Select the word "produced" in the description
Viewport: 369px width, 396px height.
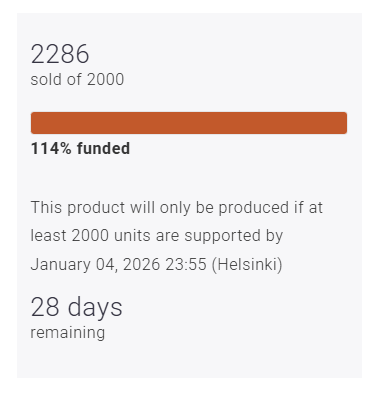pyautogui.click(x=254, y=208)
